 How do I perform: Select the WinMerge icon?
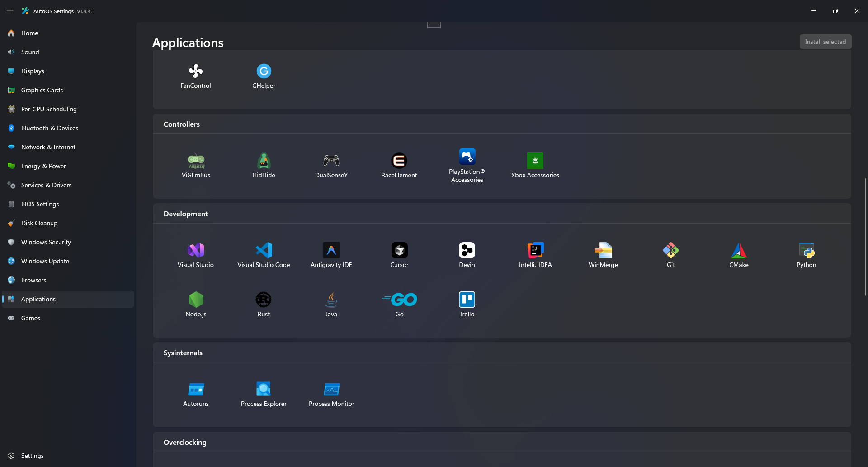coord(603,250)
